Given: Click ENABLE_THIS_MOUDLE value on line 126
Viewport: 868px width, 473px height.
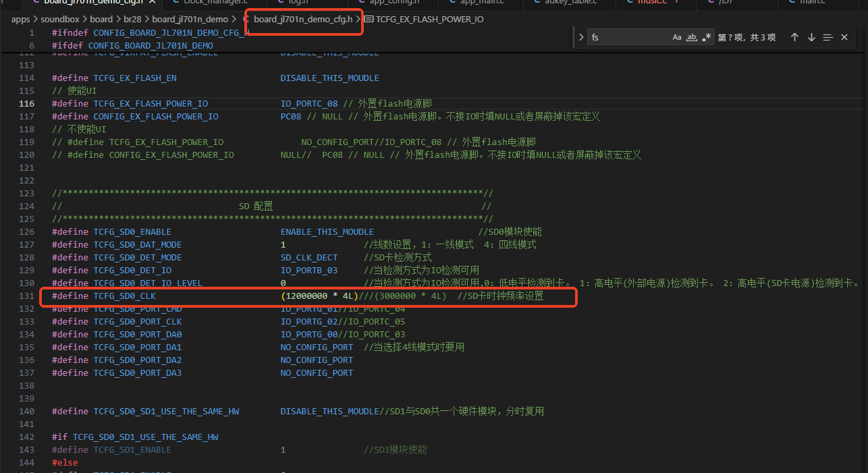Looking at the screenshot, I should coord(327,232).
